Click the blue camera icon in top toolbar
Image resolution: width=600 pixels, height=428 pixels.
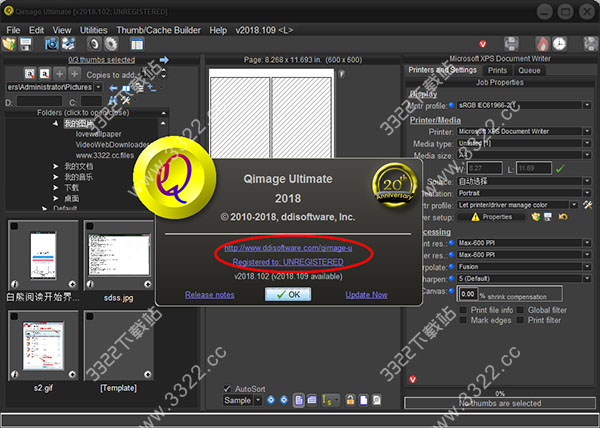point(52,44)
